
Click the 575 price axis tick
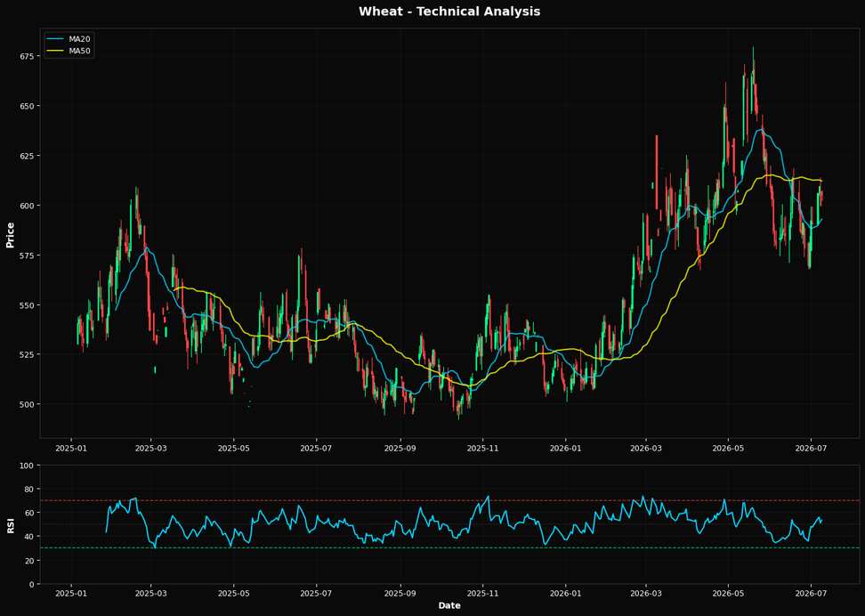point(26,255)
